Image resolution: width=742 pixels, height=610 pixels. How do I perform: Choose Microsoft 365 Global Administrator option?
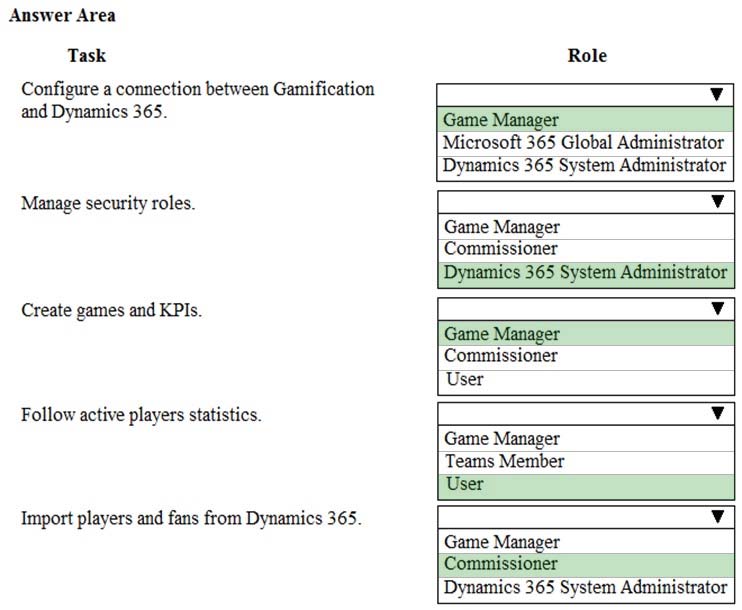[x=585, y=142]
